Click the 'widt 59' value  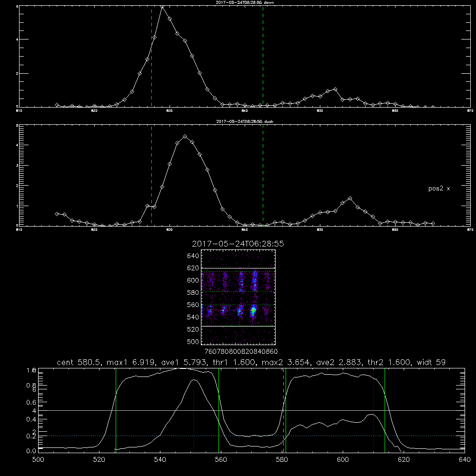tap(431, 362)
